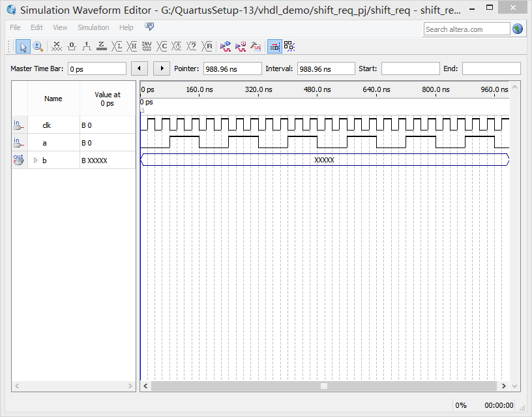
Task: Click output bus icon for b
Action: point(19,160)
